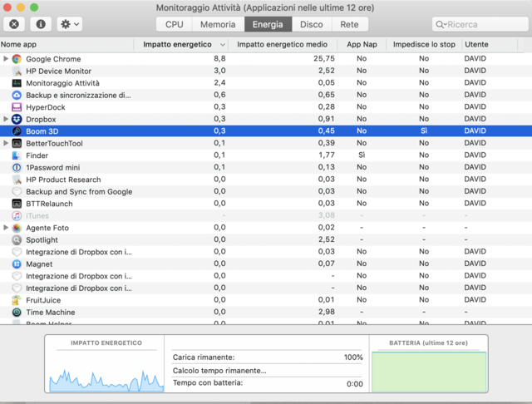
Task: Click the Magnet app icon
Action: 17,264
